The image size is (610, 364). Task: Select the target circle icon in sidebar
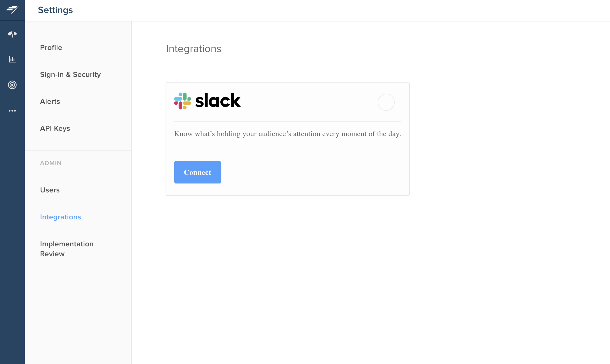(12, 85)
